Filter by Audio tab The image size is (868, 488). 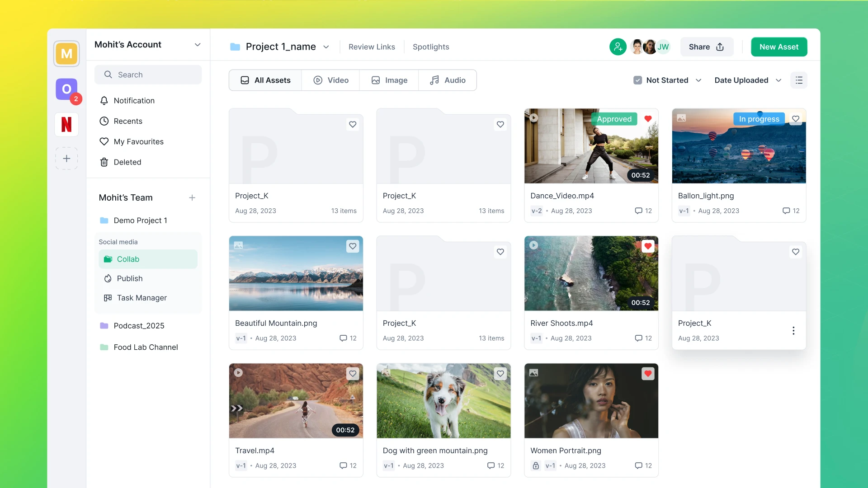(x=448, y=80)
